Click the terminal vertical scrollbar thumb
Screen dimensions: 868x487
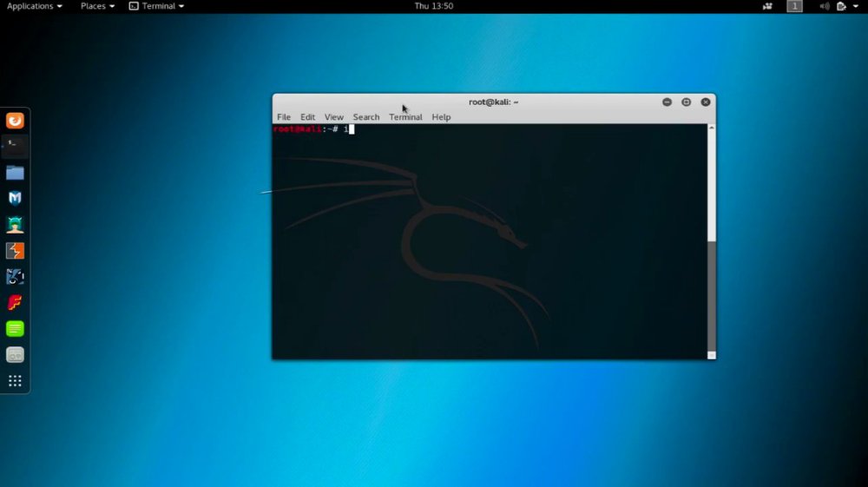712,297
